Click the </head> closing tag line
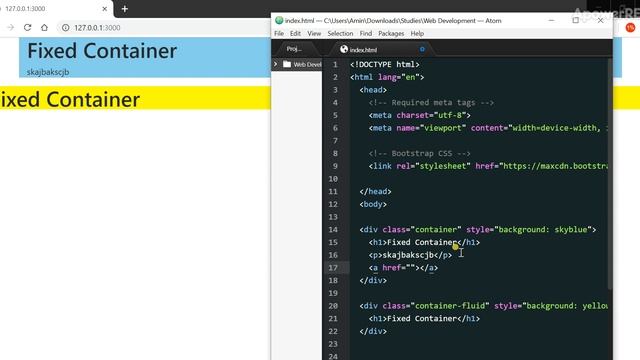The height and width of the screenshot is (360, 640). (375, 191)
